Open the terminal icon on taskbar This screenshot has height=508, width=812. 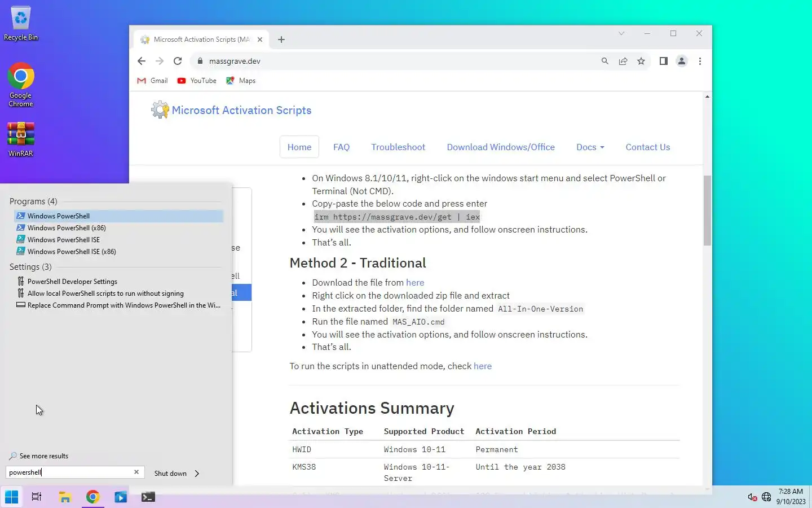[148, 497]
